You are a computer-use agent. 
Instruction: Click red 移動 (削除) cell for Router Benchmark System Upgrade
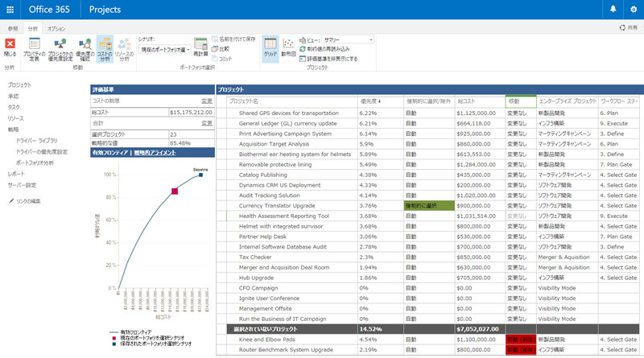pos(520,350)
